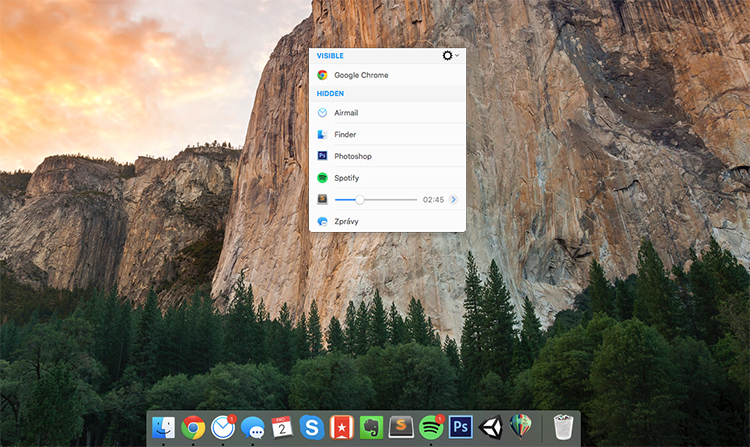
Task: Open Spotify from the Dock
Action: click(431, 428)
